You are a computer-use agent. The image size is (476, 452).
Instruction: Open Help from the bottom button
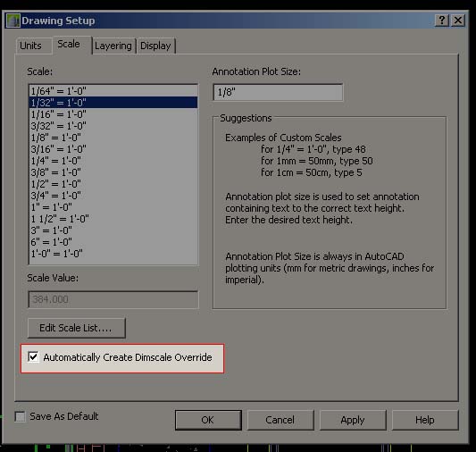[x=425, y=420]
